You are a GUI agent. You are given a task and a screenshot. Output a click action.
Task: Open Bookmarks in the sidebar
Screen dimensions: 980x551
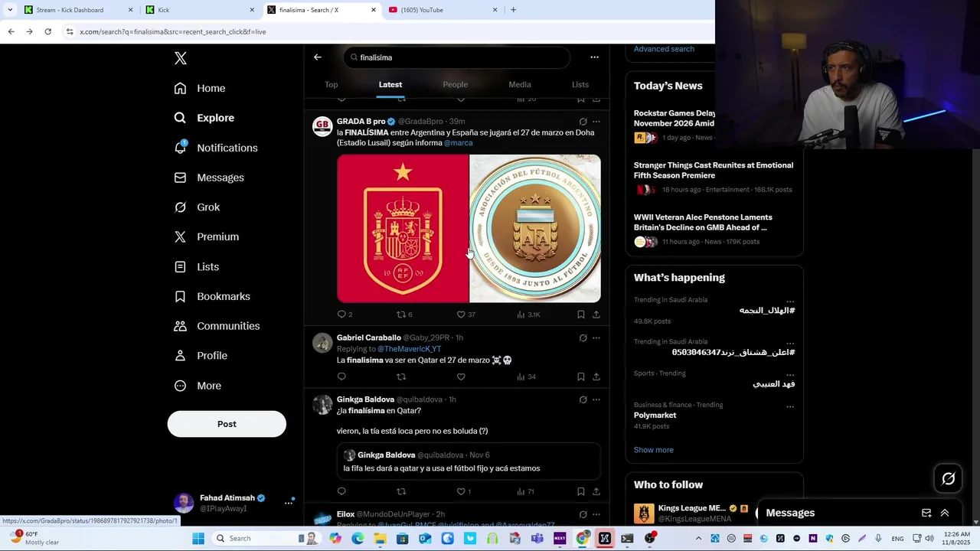point(212,296)
